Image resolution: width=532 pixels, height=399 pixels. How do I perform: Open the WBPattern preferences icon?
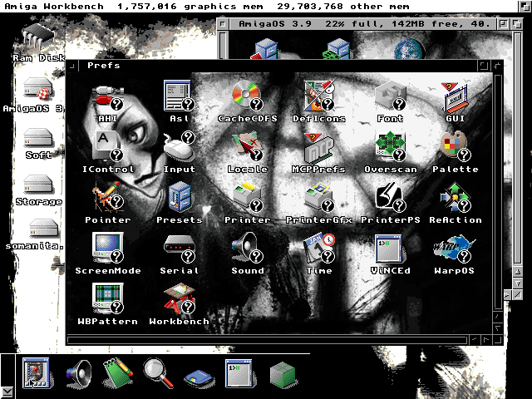coord(108,298)
